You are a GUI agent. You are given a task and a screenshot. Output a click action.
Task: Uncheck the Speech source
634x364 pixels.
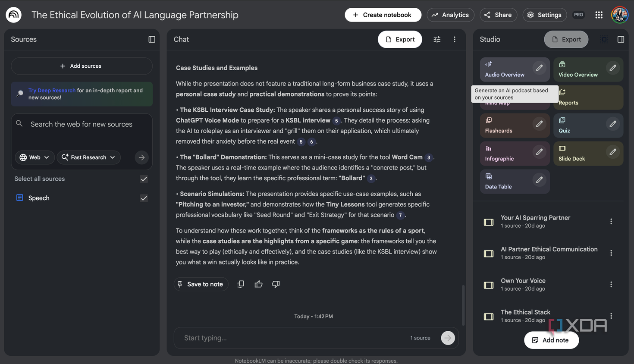(x=144, y=198)
